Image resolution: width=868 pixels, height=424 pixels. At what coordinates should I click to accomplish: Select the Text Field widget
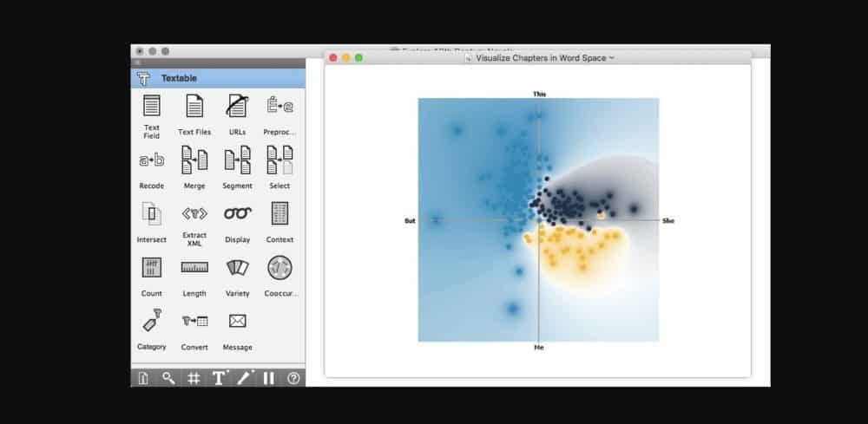[x=152, y=107]
